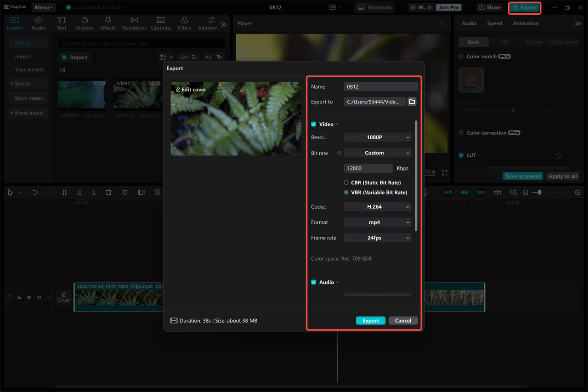Select the CBR (Static Bit Rate) radio button
This screenshot has width=588, height=392.
[345, 182]
